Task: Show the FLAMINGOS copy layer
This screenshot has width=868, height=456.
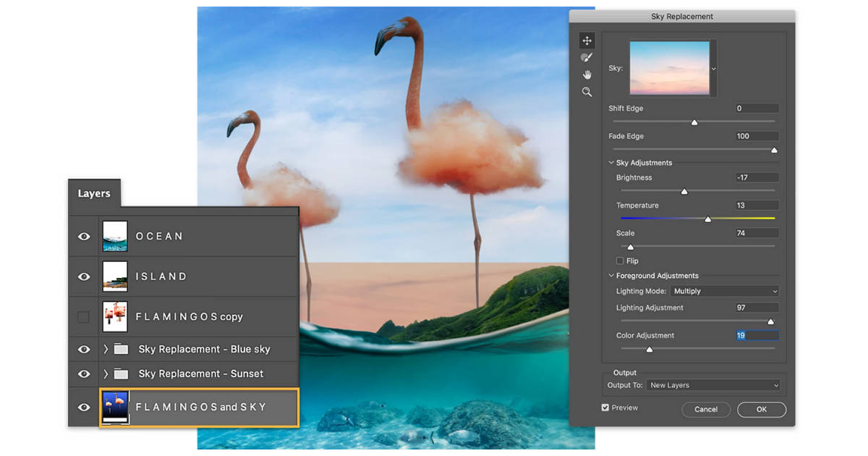Action: click(83, 316)
